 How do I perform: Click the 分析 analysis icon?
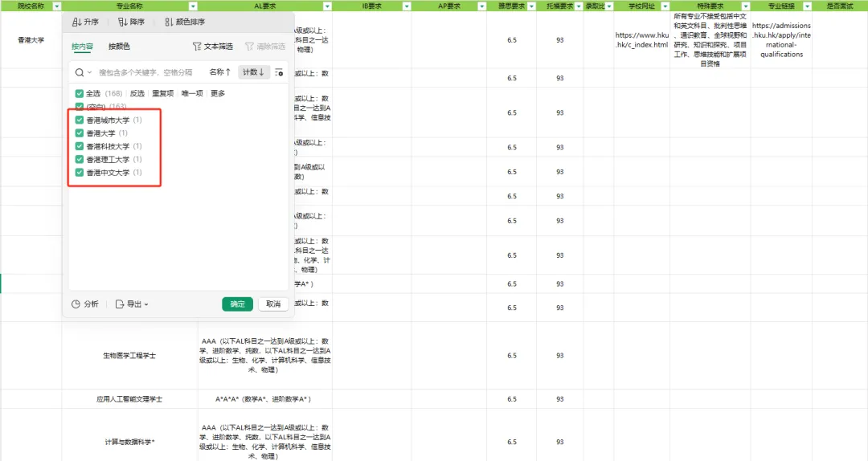tap(76, 304)
